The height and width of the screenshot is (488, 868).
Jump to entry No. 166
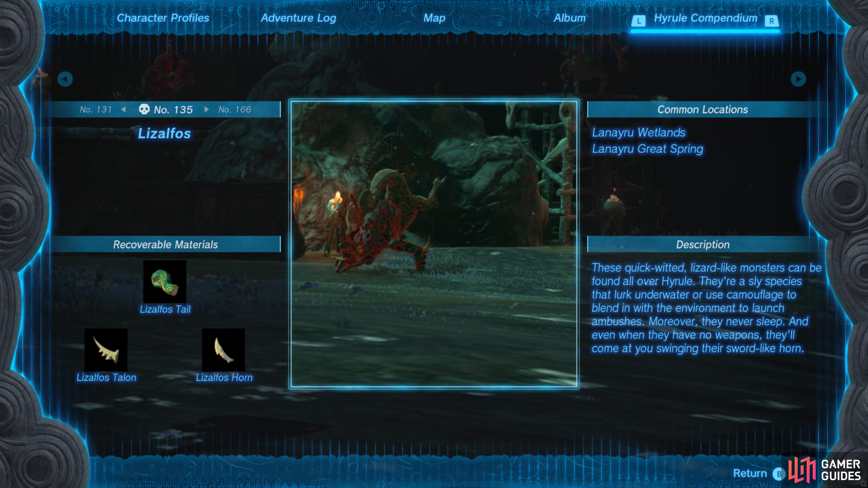tap(235, 109)
